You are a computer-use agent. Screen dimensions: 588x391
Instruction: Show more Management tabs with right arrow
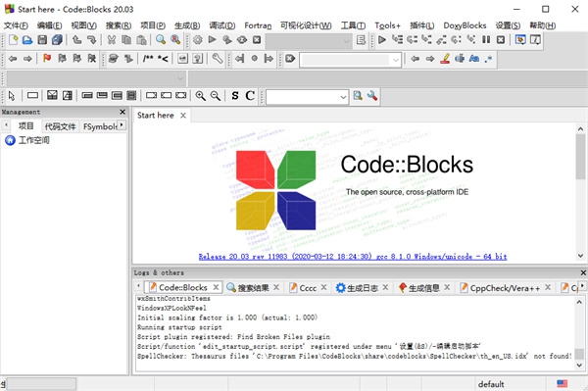click(x=122, y=125)
